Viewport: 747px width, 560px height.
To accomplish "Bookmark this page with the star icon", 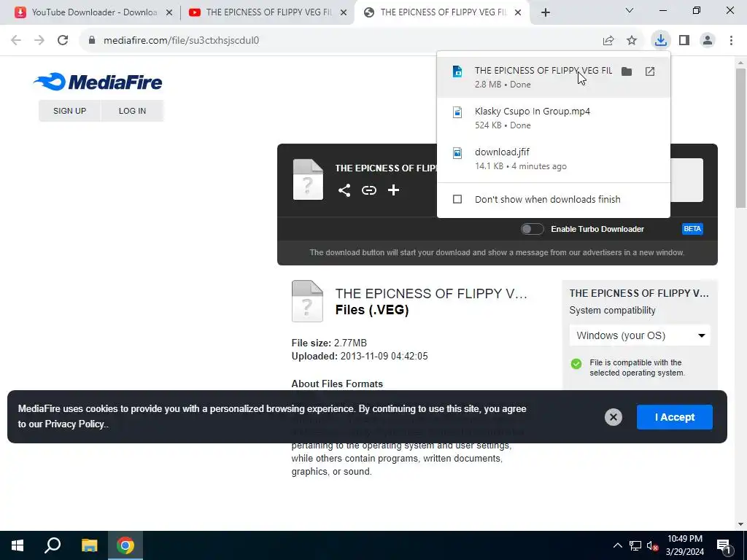I will click(x=632, y=41).
